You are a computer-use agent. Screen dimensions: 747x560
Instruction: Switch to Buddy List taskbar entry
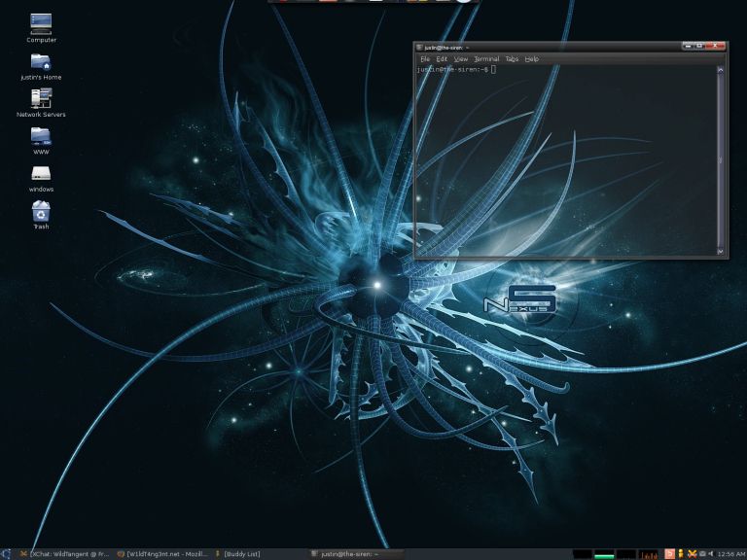coord(237,554)
